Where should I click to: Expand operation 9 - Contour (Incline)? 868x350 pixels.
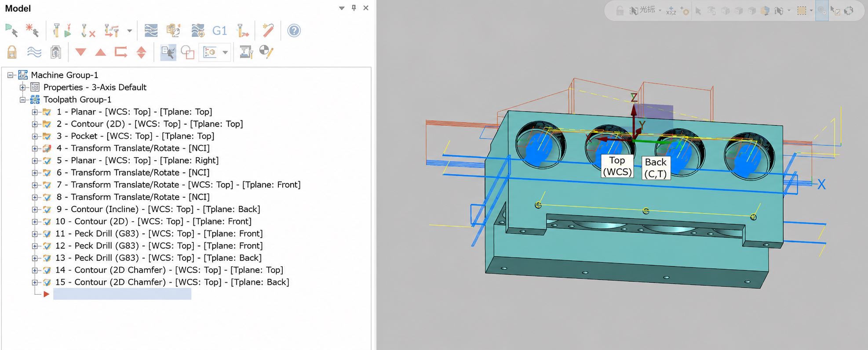tap(35, 209)
